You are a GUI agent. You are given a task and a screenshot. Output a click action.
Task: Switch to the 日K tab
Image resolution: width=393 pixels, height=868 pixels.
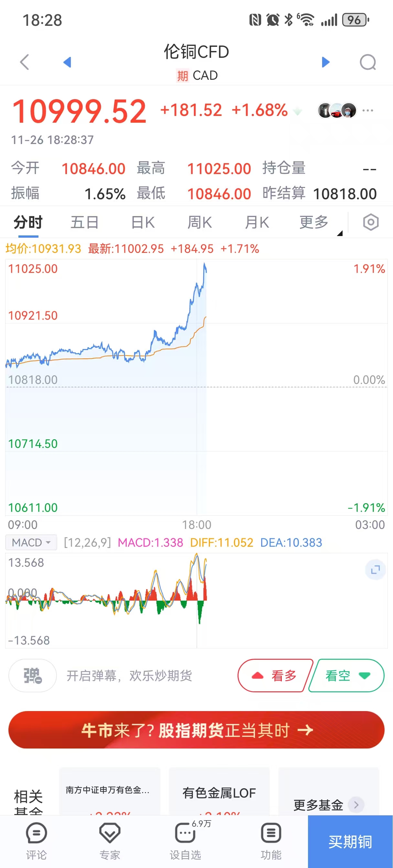click(x=143, y=222)
